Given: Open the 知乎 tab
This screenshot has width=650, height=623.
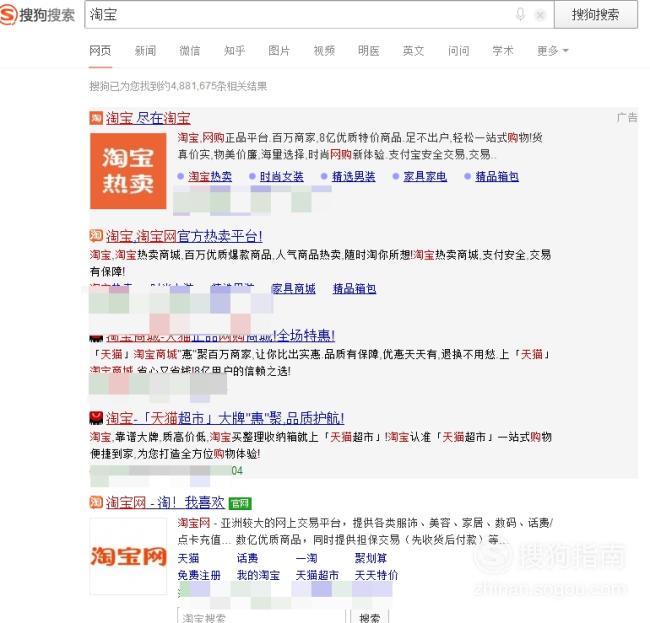Looking at the screenshot, I should pyautogui.click(x=234, y=51).
